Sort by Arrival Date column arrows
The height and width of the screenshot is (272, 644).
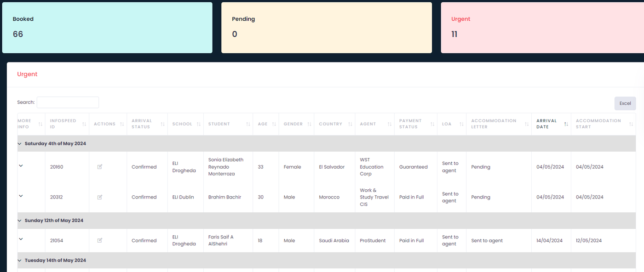(566, 124)
